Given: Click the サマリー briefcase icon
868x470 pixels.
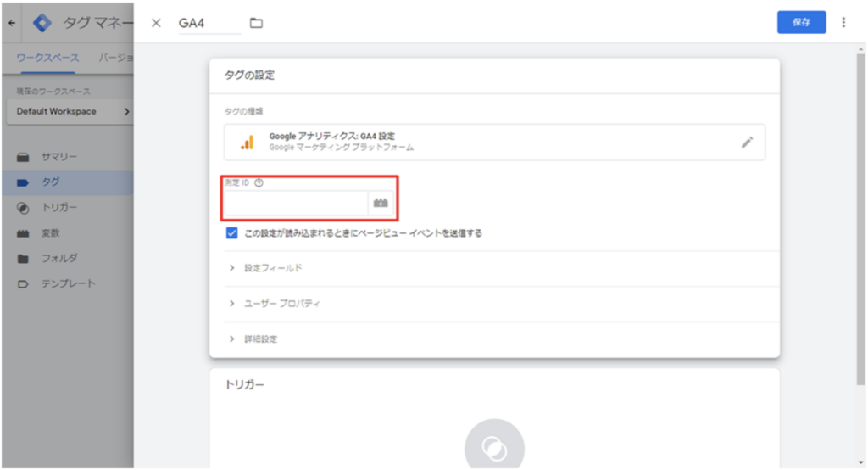Looking at the screenshot, I should click(x=23, y=158).
